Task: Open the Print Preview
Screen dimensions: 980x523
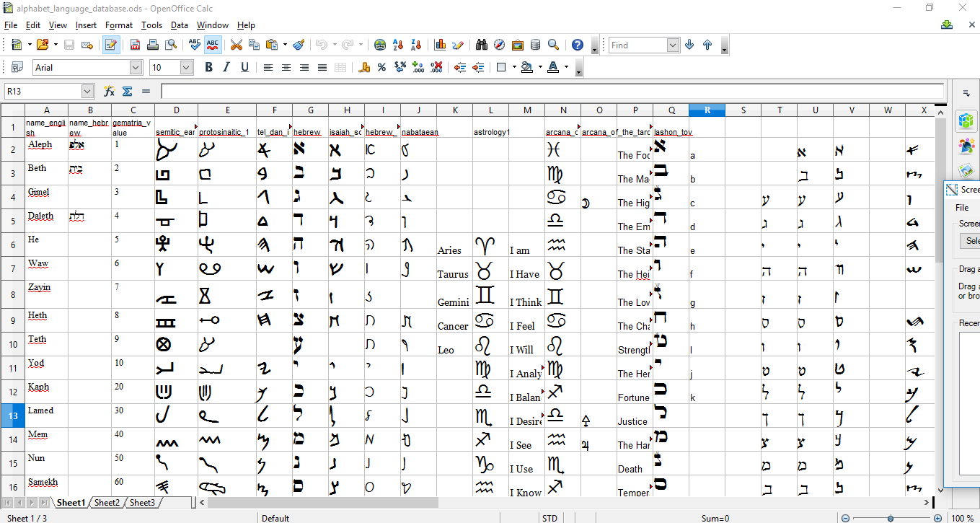Action: click(x=172, y=45)
